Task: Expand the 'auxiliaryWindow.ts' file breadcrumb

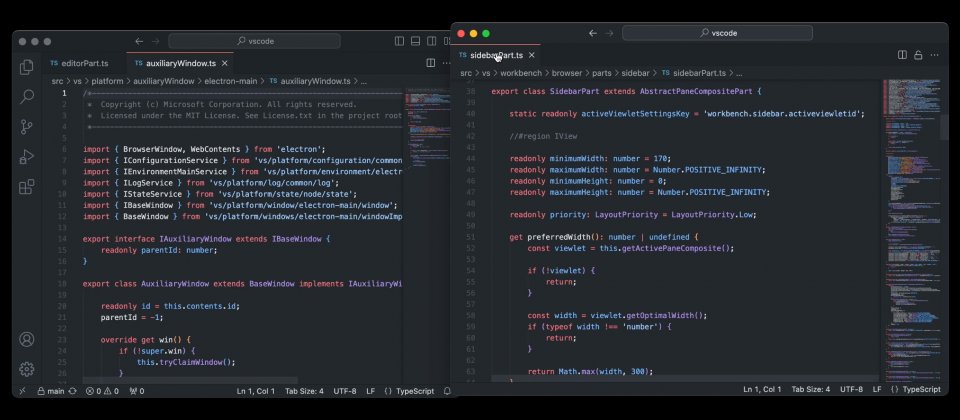Action: [310, 81]
